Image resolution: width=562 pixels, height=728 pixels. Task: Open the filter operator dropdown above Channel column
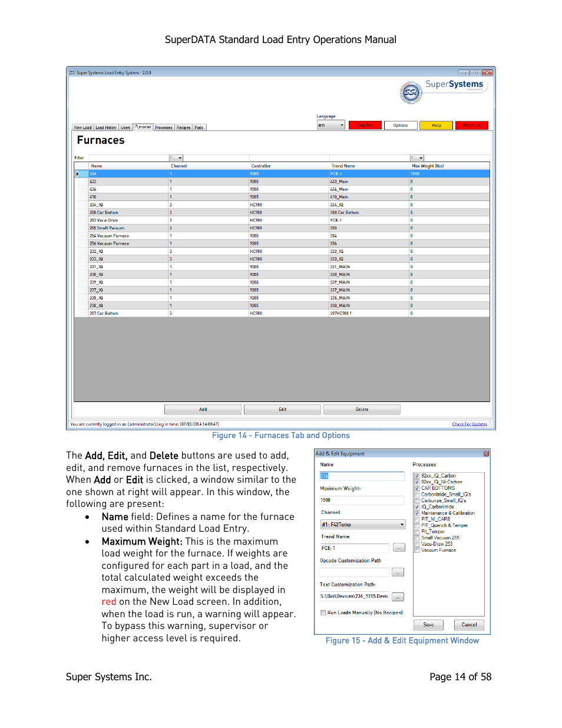(x=176, y=158)
